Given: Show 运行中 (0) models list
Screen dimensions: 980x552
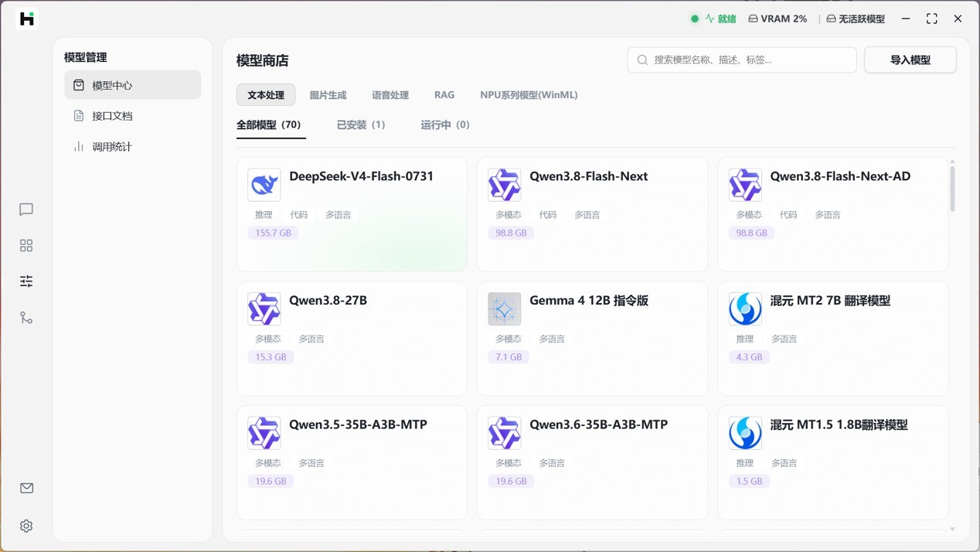Looking at the screenshot, I should [445, 124].
